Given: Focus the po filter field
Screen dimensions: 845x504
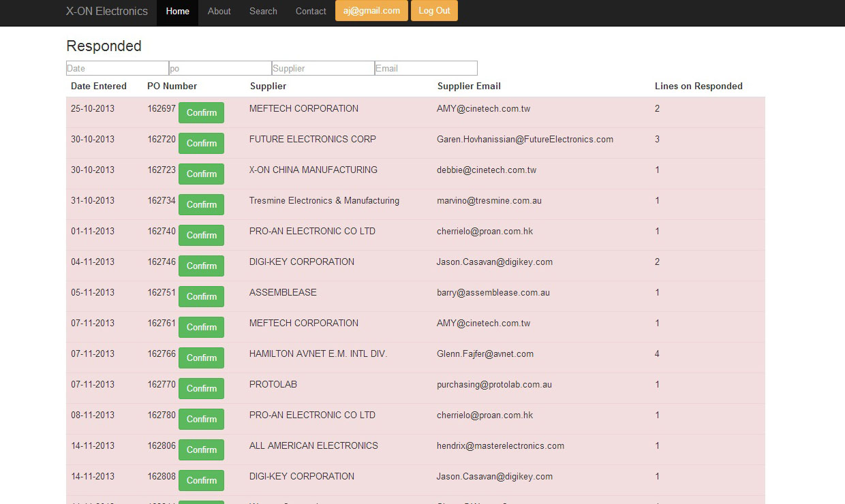Looking at the screenshot, I should [x=220, y=68].
